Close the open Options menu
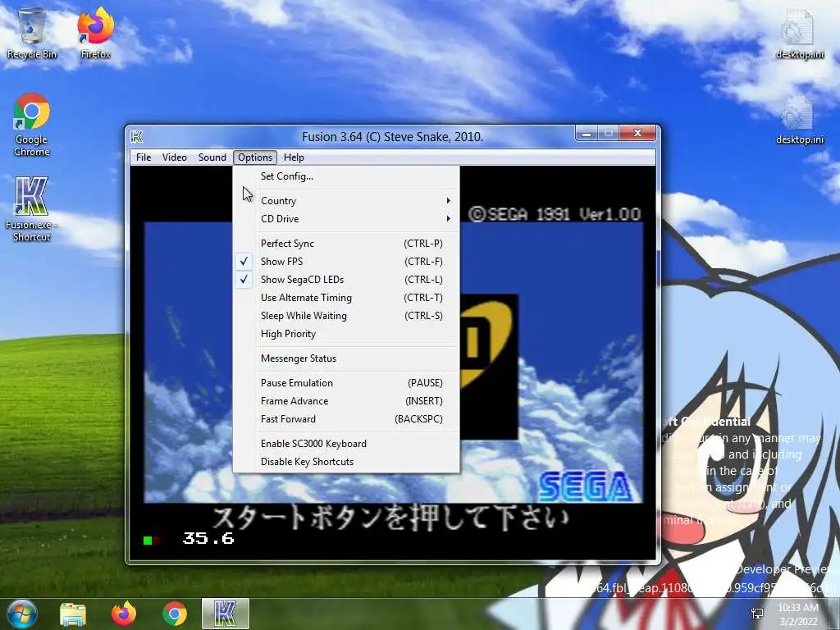The image size is (840, 630). 255,157
